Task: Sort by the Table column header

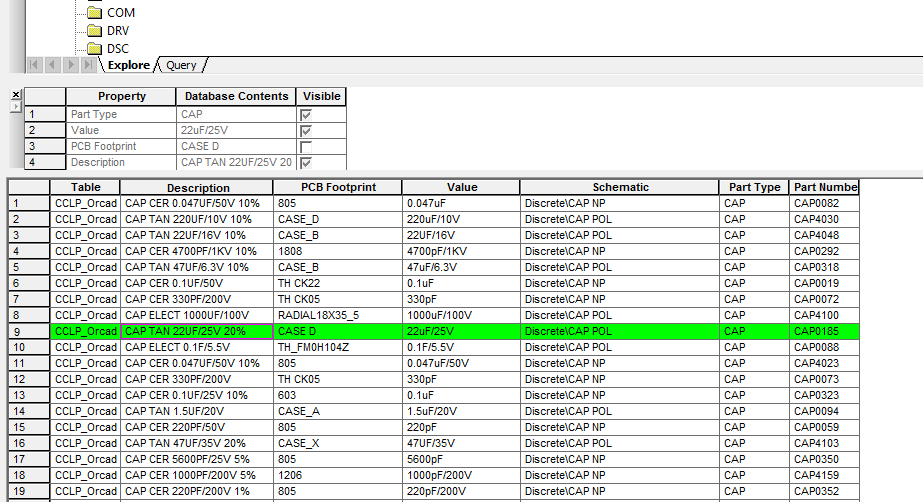Action: [x=85, y=187]
